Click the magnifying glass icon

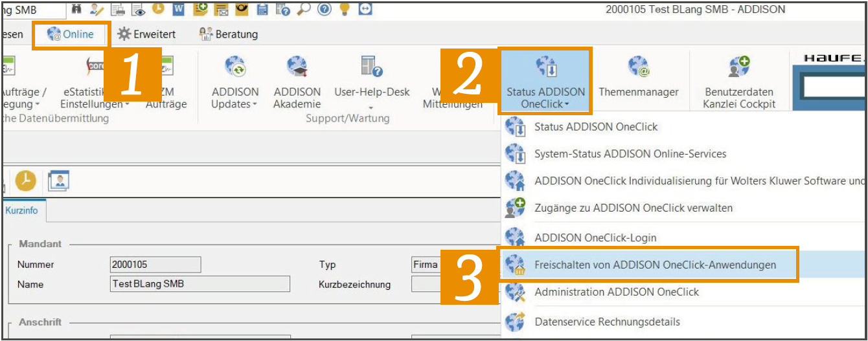coord(304,9)
